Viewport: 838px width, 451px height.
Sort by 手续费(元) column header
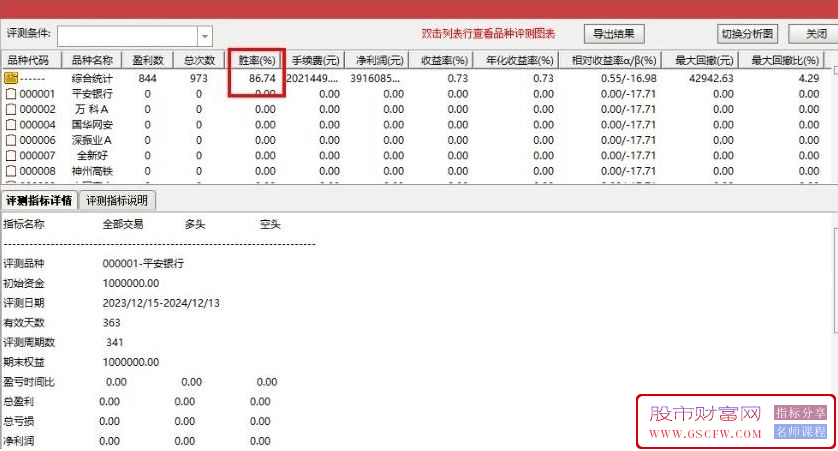pos(315,60)
